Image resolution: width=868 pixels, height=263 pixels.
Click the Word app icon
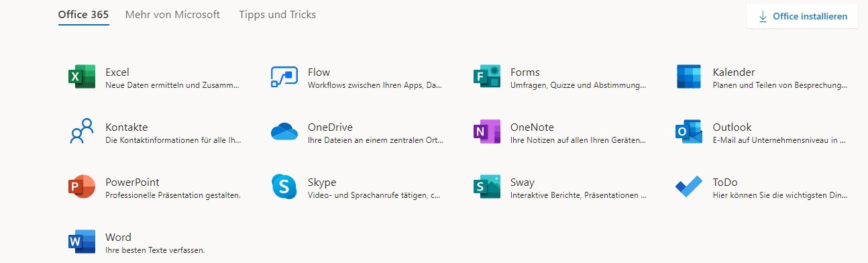click(x=82, y=242)
